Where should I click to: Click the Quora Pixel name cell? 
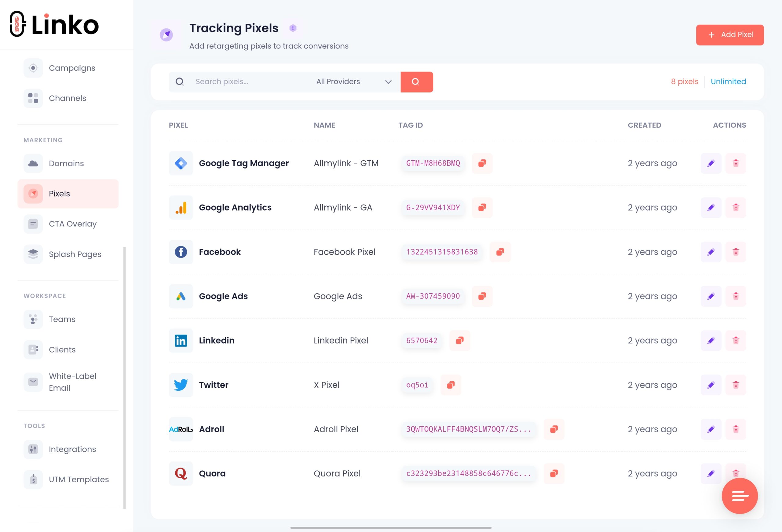tap(337, 473)
